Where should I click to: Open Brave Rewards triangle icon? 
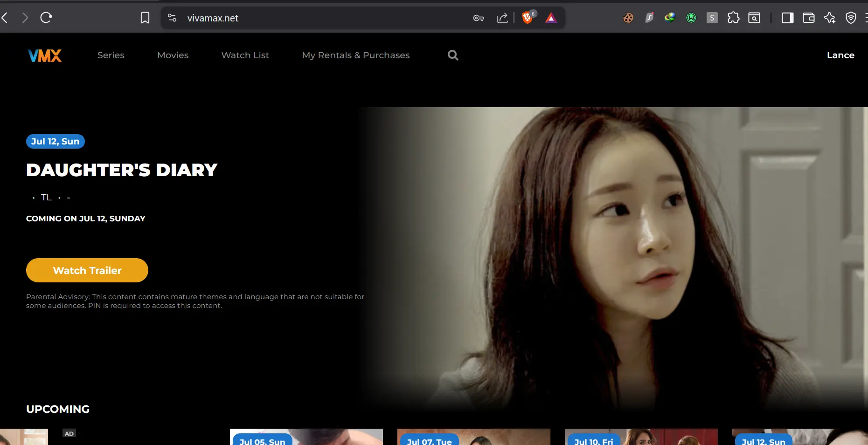[x=551, y=18]
